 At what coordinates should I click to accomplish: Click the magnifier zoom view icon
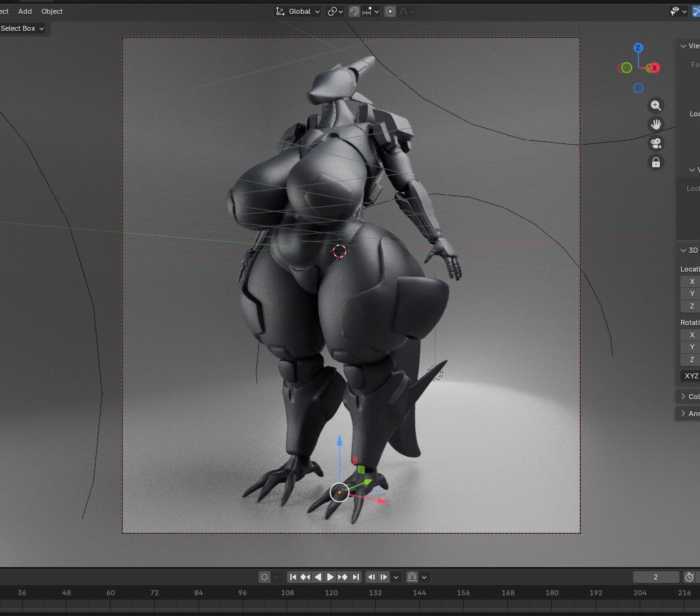click(x=656, y=106)
